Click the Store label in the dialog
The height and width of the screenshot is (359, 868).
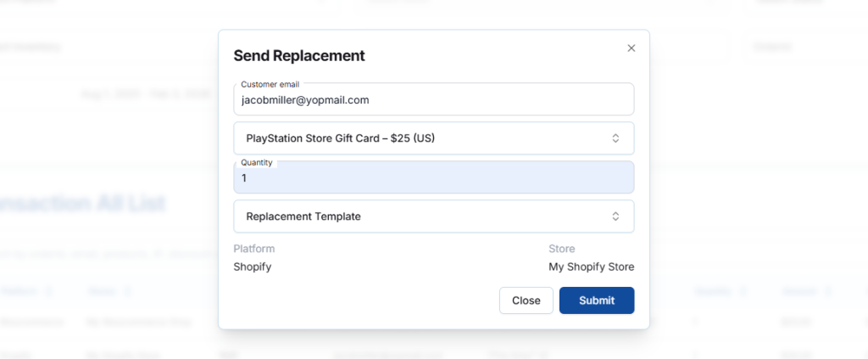point(561,249)
